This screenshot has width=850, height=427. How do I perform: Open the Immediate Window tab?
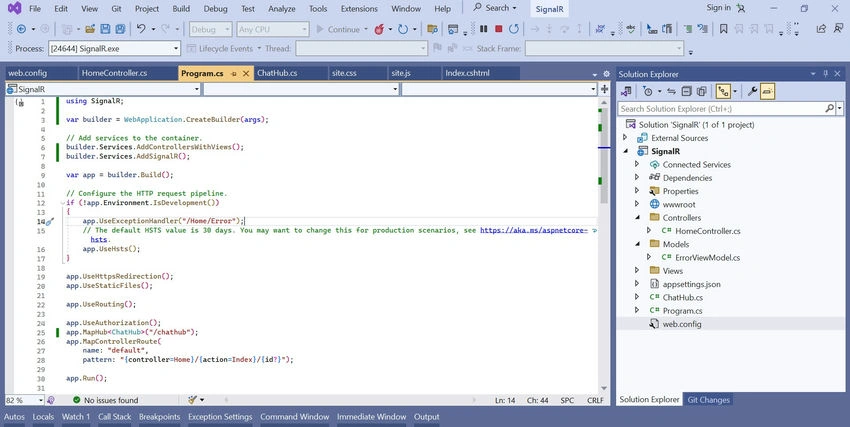point(371,417)
